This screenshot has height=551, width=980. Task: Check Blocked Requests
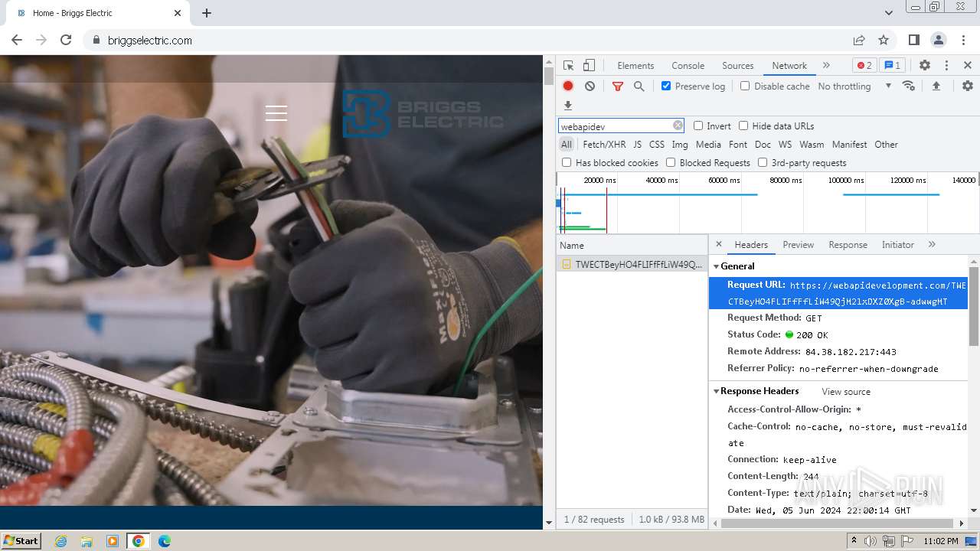[x=671, y=162]
